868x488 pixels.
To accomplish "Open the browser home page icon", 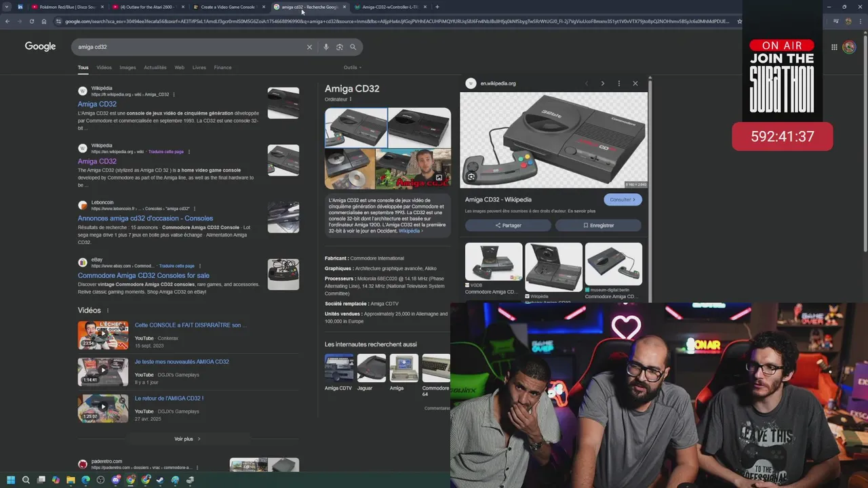I will point(44,21).
